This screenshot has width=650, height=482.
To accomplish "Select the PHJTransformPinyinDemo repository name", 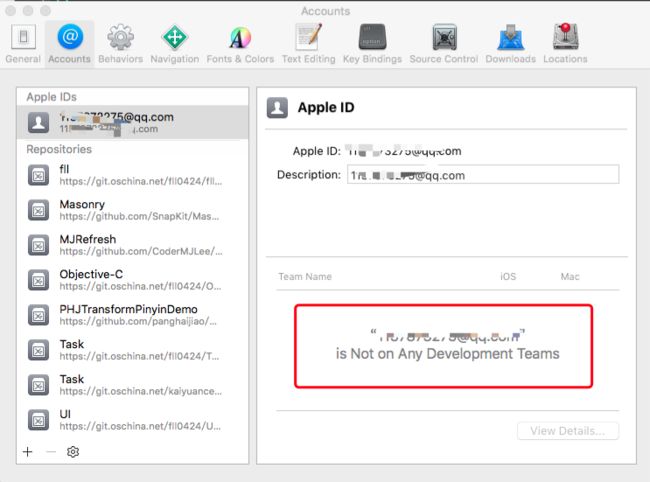I will [x=129, y=309].
